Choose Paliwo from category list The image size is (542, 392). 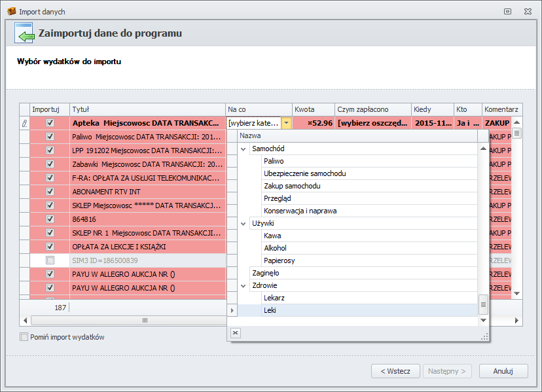coord(274,161)
